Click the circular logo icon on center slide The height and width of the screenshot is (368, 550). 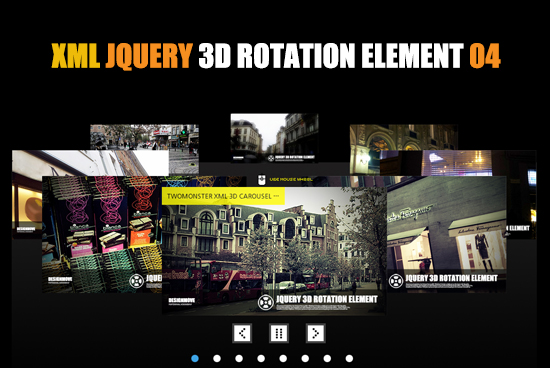coord(266,302)
